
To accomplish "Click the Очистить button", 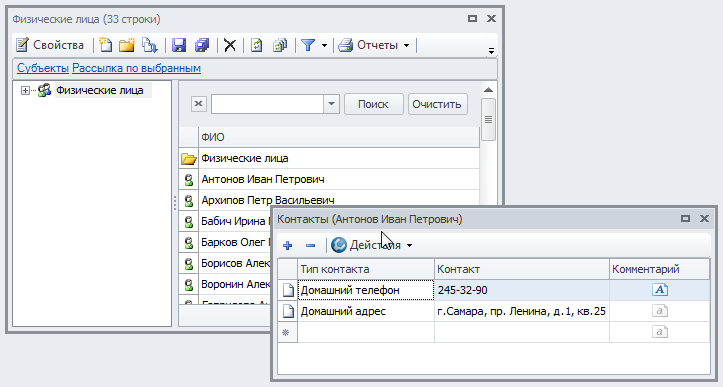I will [437, 104].
